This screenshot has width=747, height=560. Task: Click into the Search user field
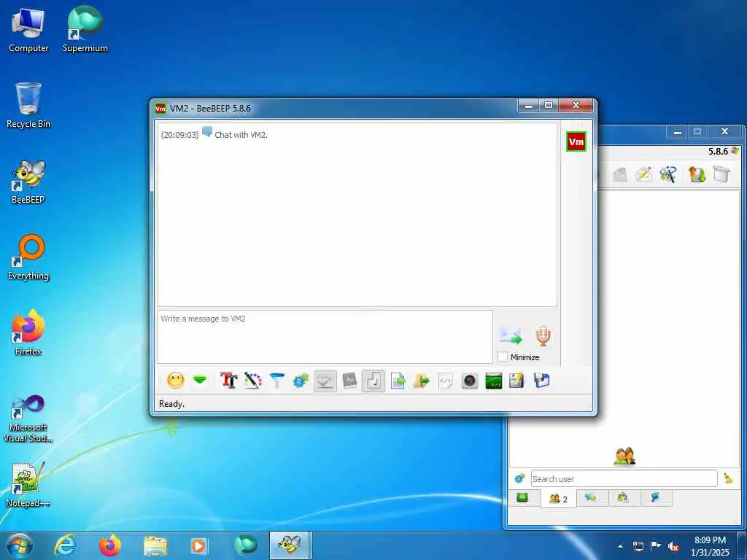pyautogui.click(x=624, y=478)
